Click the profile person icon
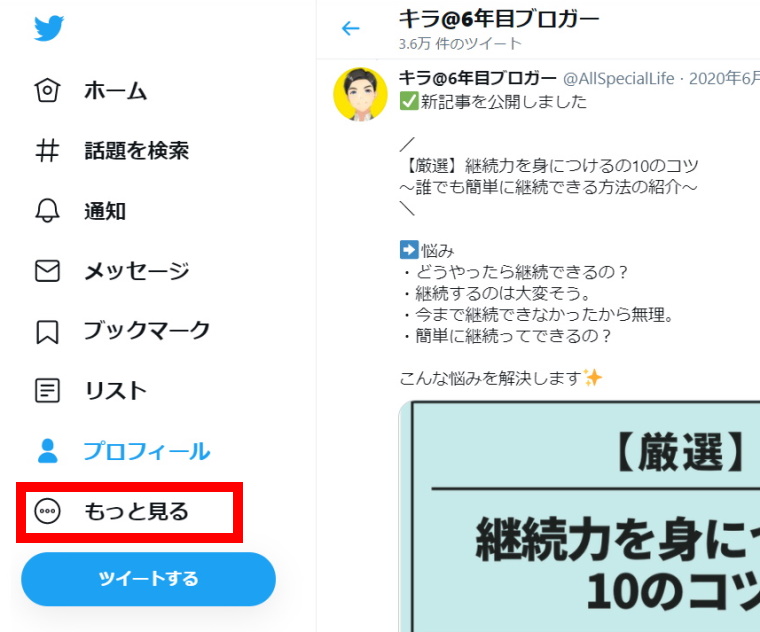This screenshot has height=632, width=760. point(48,451)
